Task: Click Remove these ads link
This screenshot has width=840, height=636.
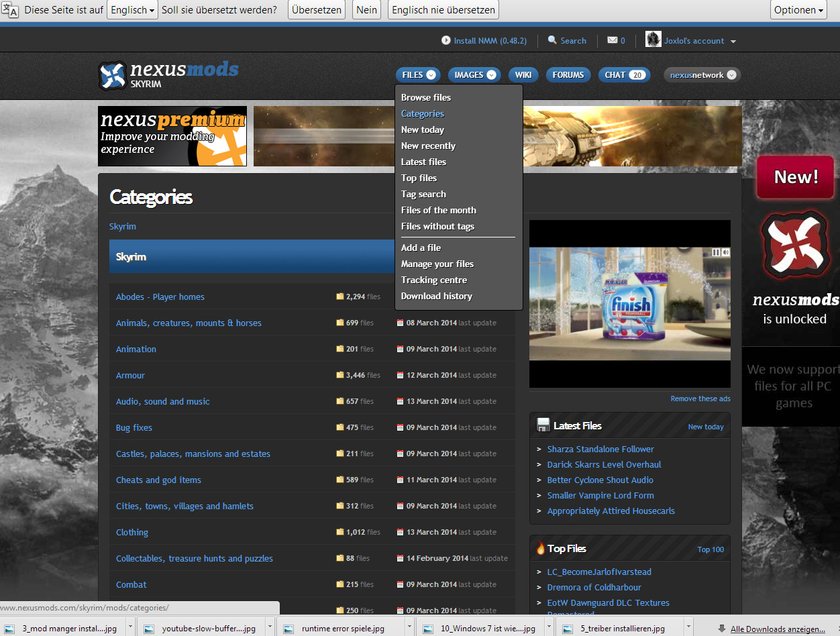Action: coord(700,399)
